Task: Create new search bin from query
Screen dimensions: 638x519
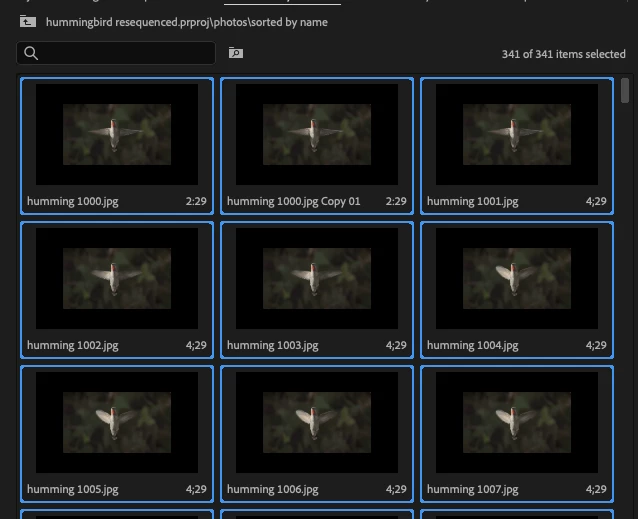Action: tap(236, 53)
